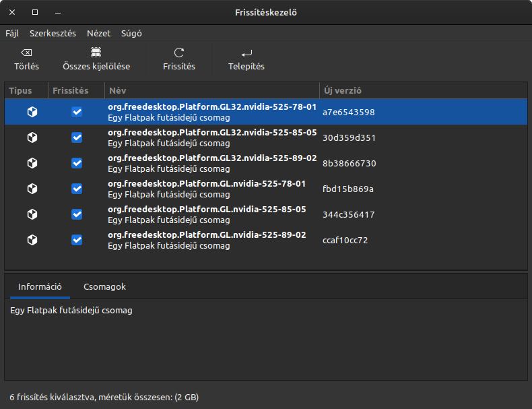Click Flatpak package icon for GL.nvidia-525-78-01
Viewport: 532px width, 409px height.
(x=32, y=189)
